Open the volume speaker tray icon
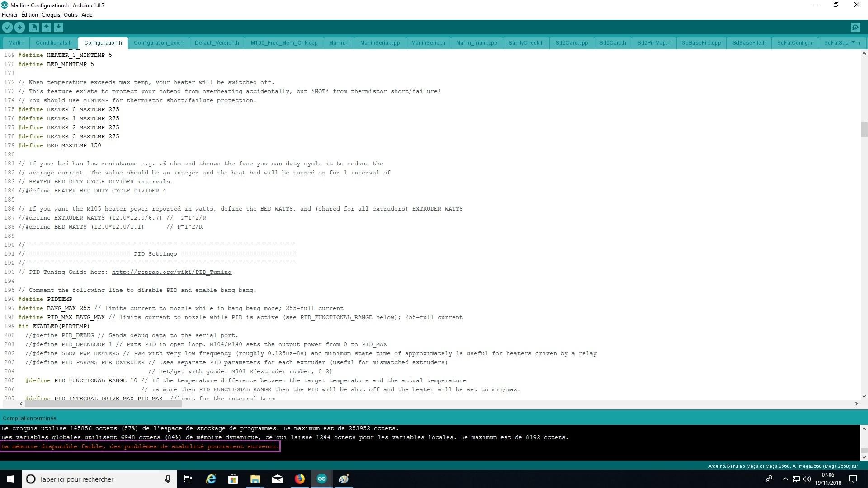The image size is (868, 488). pos(807,479)
